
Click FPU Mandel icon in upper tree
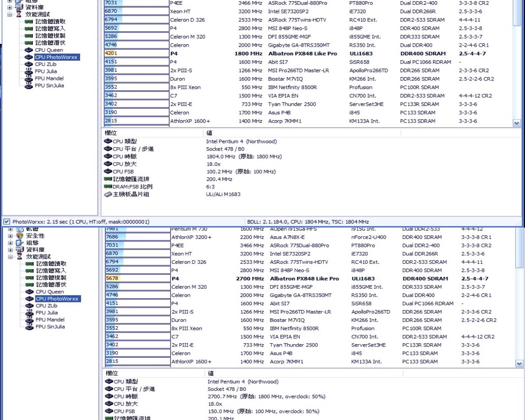tap(29, 78)
